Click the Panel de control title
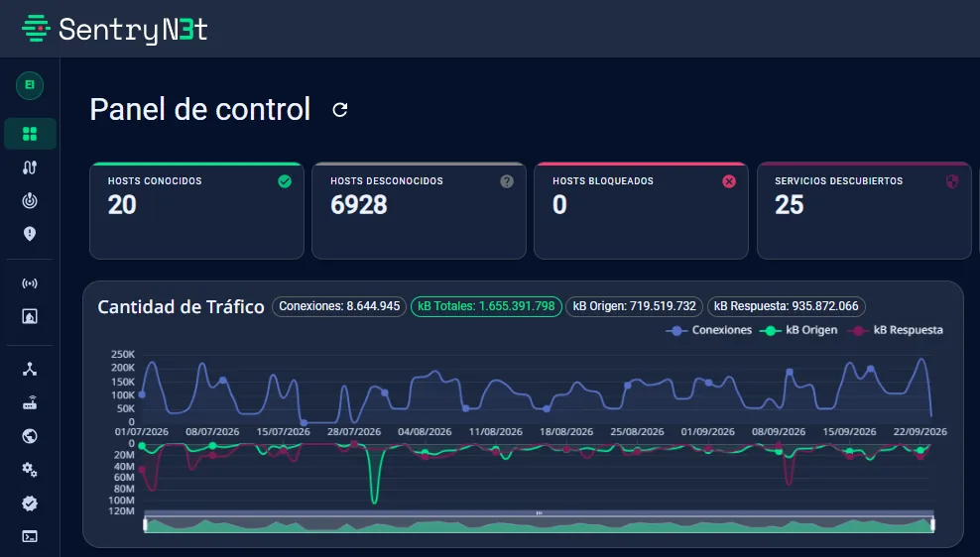The width and height of the screenshot is (980, 557). coord(200,109)
